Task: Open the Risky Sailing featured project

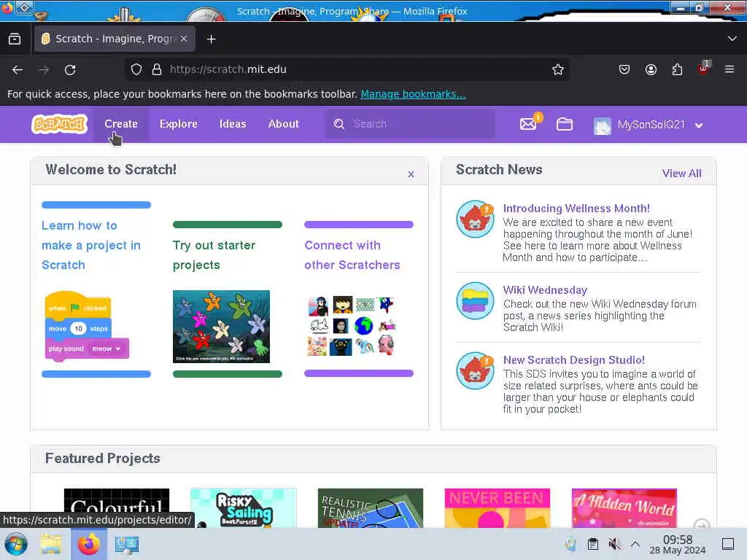Action: [244, 507]
